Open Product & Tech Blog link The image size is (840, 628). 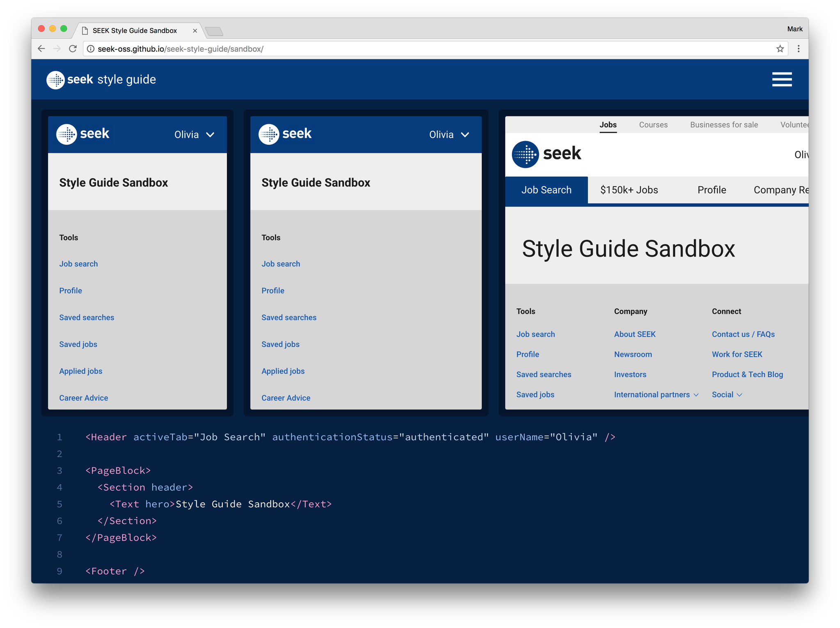coord(747,375)
